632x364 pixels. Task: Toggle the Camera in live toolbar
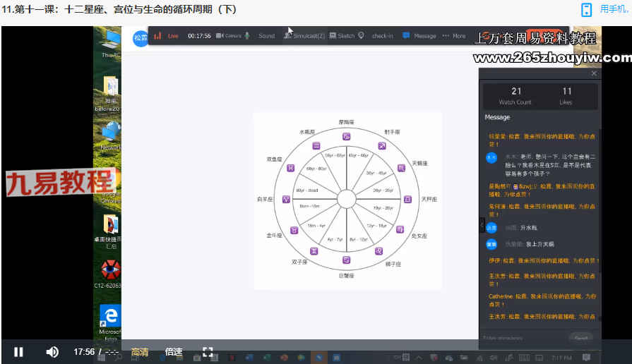coord(229,36)
